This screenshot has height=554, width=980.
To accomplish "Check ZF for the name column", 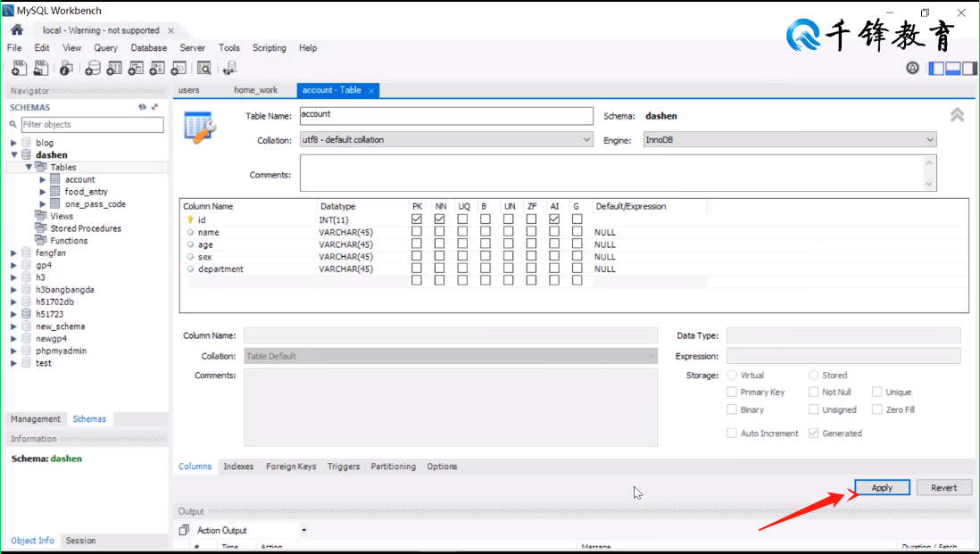I will (531, 232).
